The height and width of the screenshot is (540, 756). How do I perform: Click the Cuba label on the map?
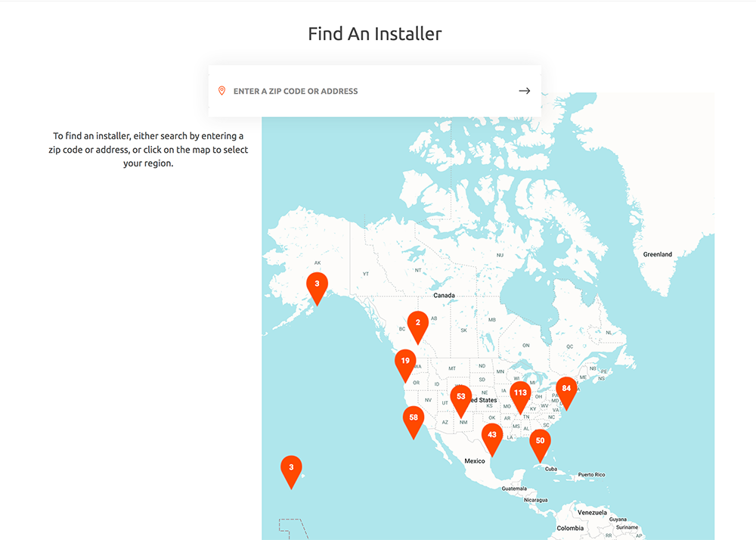(x=550, y=469)
